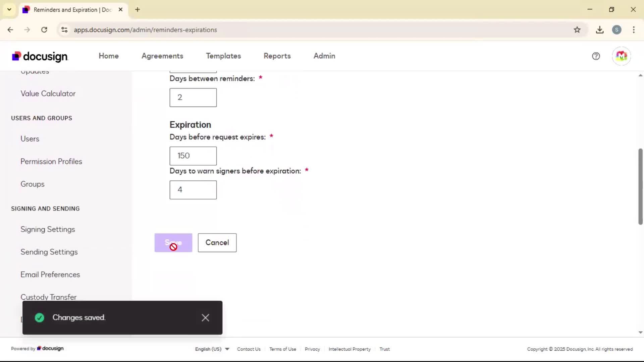Click the SIGNING AND SENDING sidebar heading
The image size is (644, 362).
(x=45, y=209)
